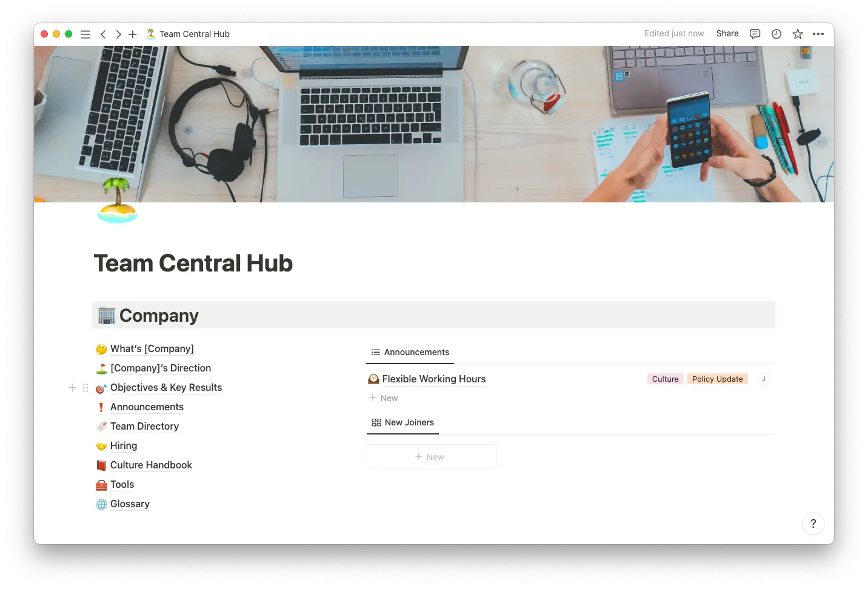Go forward with the right arrow
Viewport: 868px width, 589px height.
pyautogui.click(x=118, y=35)
